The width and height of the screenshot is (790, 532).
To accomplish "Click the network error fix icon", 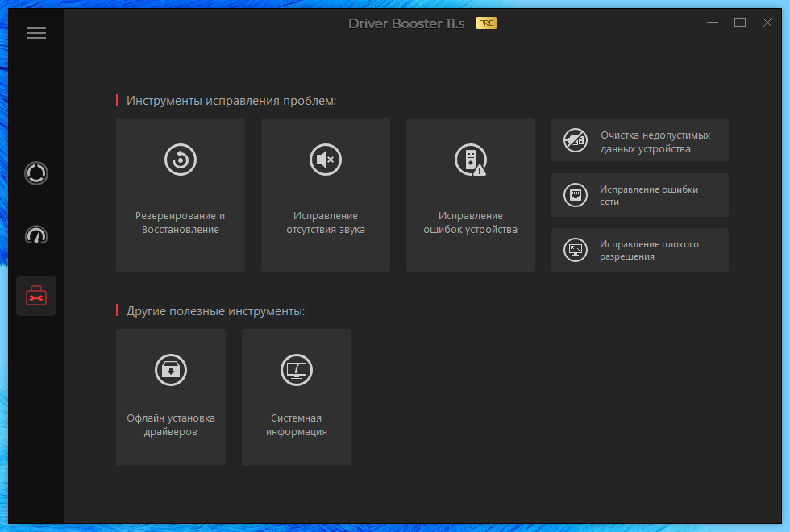I will pos(576,195).
